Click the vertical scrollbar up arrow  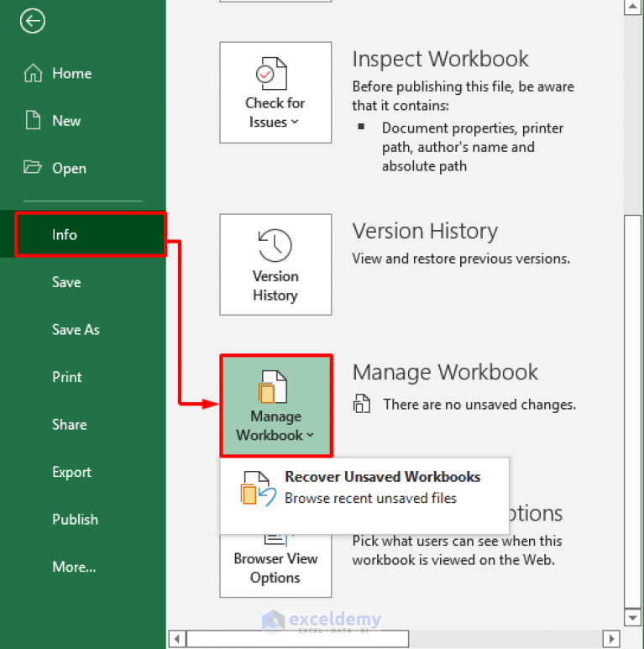tap(632, 7)
